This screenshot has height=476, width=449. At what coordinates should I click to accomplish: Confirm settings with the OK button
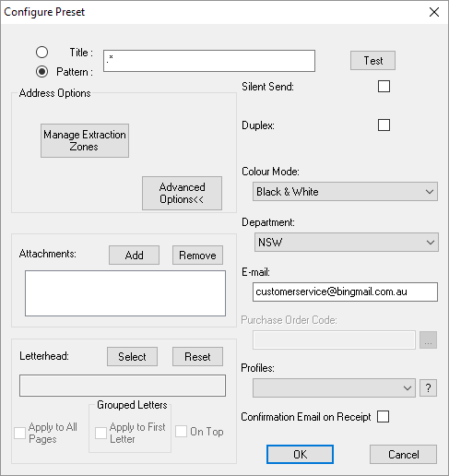[300, 454]
